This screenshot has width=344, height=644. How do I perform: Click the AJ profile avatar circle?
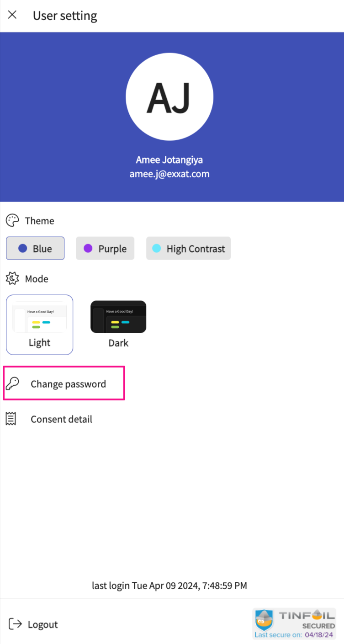tap(169, 96)
